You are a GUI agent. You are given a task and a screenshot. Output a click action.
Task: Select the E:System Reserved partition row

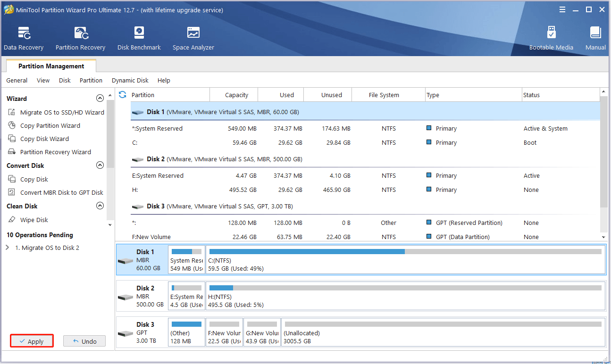click(365, 175)
